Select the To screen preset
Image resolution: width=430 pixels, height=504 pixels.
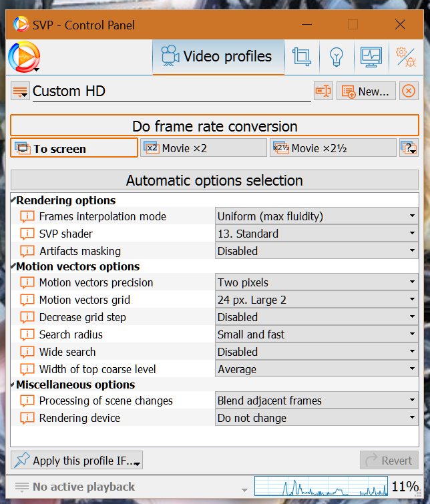click(x=74, y=148)
